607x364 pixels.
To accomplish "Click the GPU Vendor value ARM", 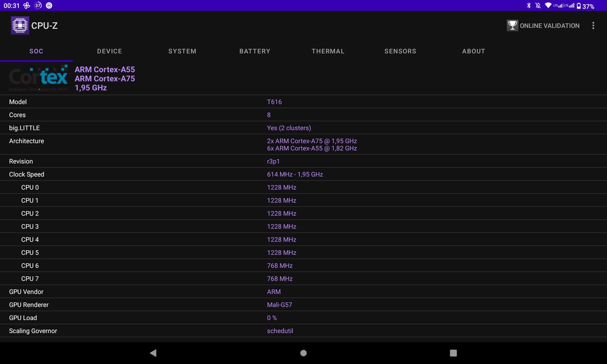I will pyautogui.click(x=274, y=292).
